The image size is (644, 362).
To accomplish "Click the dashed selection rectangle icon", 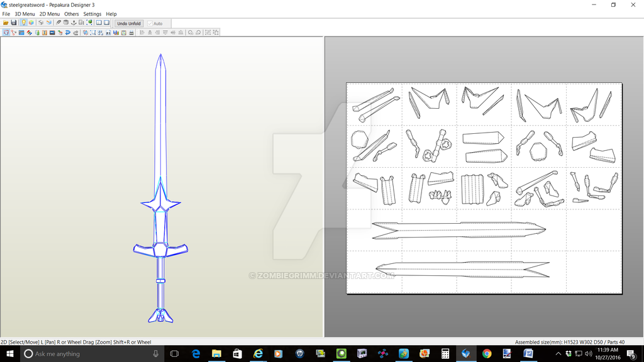I will pyautogui.click(x=93, y=33).
